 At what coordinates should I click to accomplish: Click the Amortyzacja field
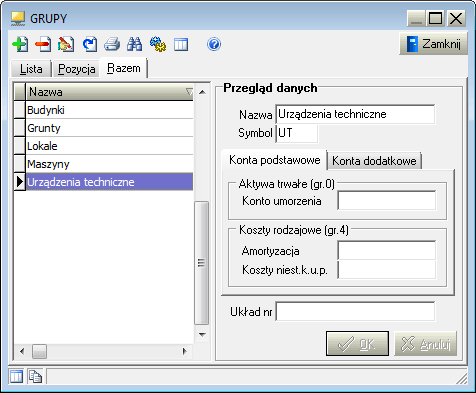point(387,250)
